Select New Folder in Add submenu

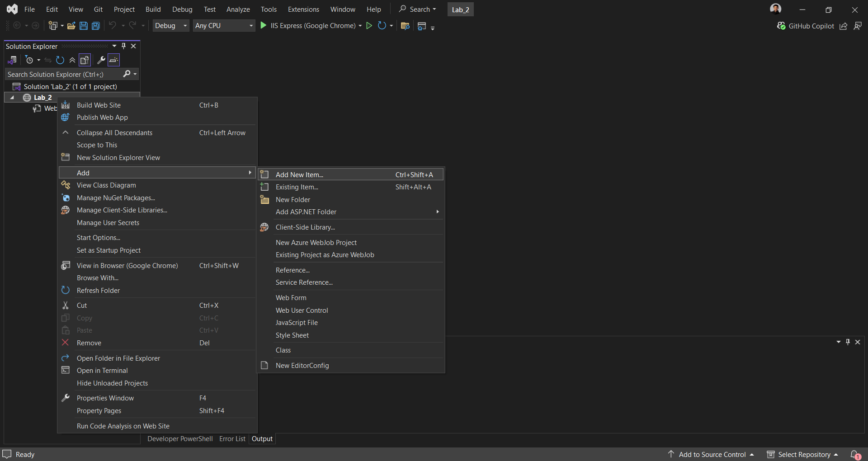pos(350,200)
